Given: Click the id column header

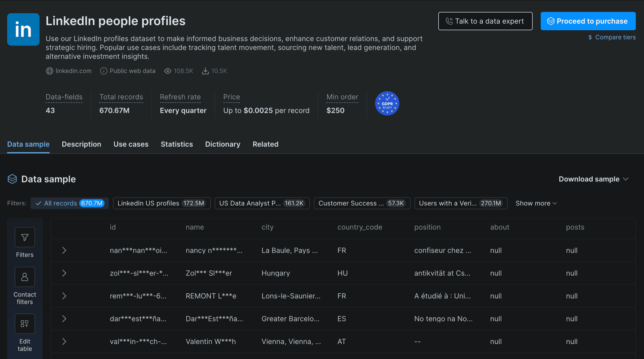Looking at the screenshot, I should pos(113,227).
